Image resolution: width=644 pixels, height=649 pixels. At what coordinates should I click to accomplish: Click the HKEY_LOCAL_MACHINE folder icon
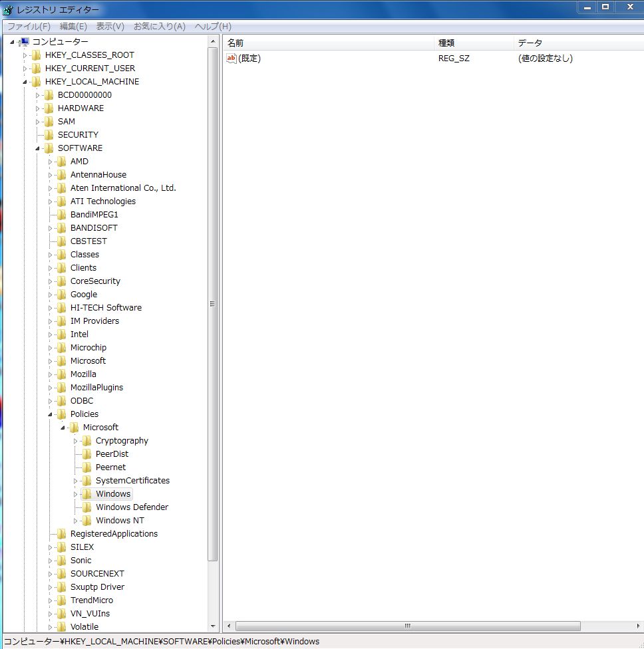pos(37,82)
